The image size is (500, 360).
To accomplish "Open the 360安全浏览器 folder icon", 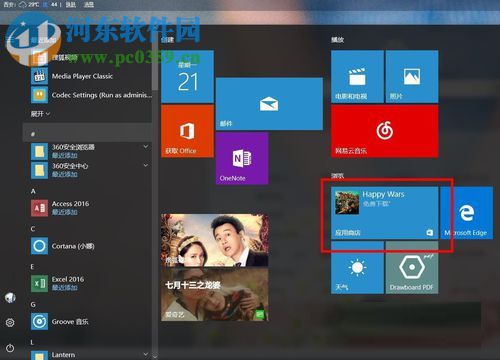I will (x=39, y=151).
